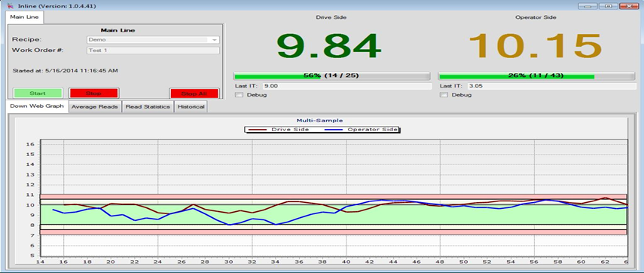Image resolution: width=644 pixels, height=273 pixels.
Task: Open the Average Reads tab
Action: 95,107
